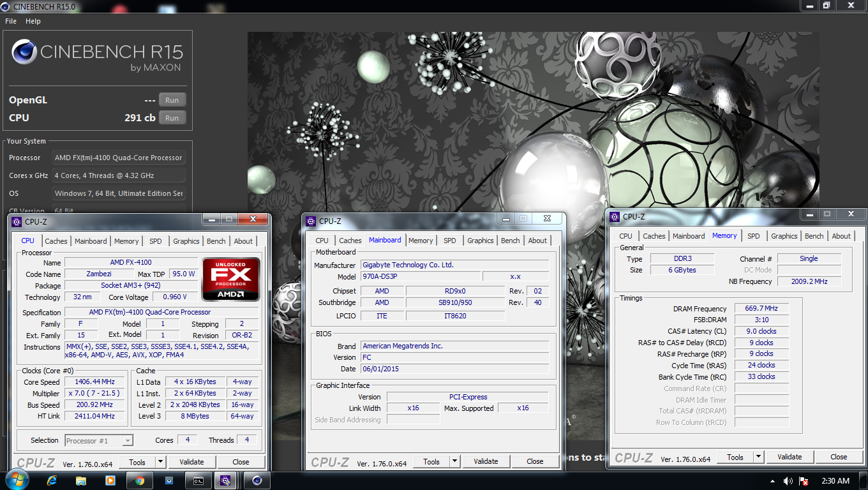Open the volume speaker tray icon
Viewport: 868px width, 490px height.
(788, 481)
